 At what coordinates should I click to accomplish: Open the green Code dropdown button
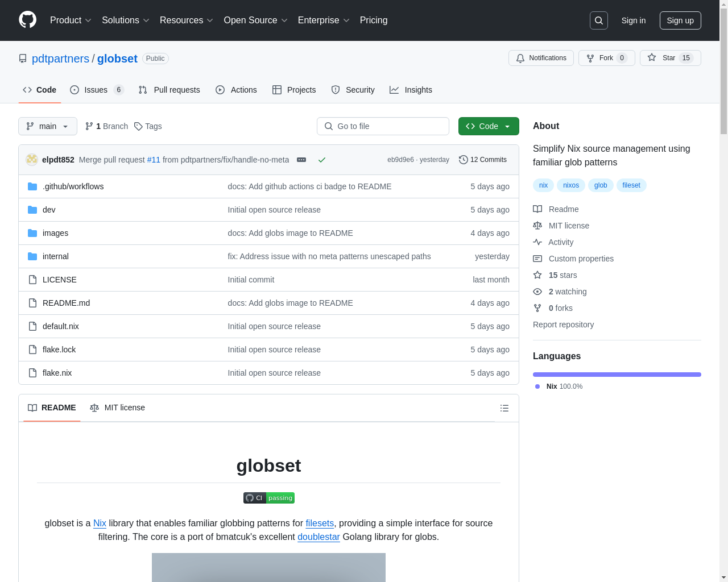pos(489,126)
